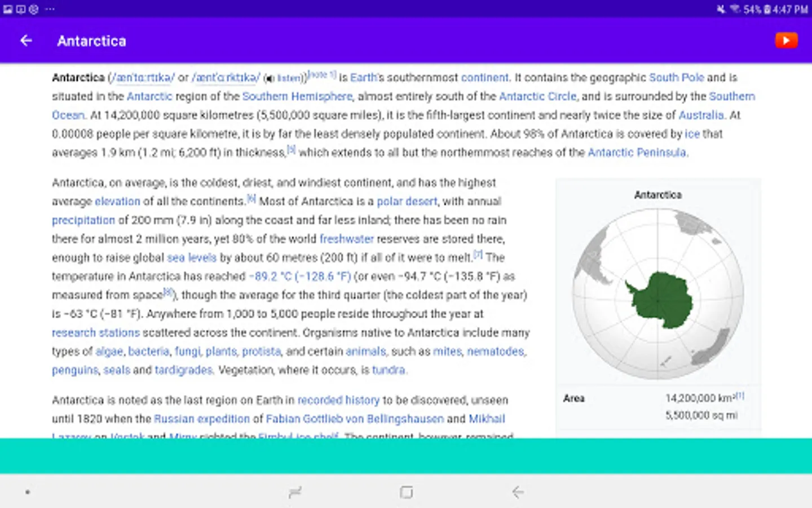The width and height of the screenshot is (812, 508).
Task: Tap the teal banner below the article
Action: [x=406, y=456]
